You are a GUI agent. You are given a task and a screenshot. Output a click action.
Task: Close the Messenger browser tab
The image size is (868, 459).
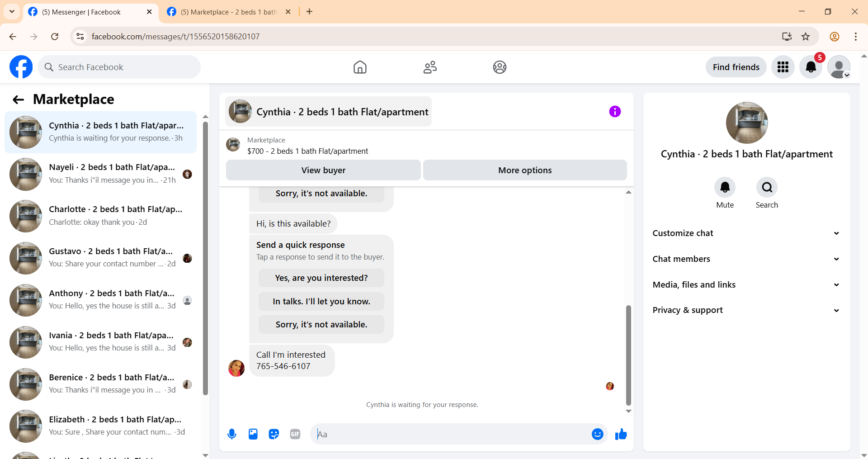click(x=149, y=12)
